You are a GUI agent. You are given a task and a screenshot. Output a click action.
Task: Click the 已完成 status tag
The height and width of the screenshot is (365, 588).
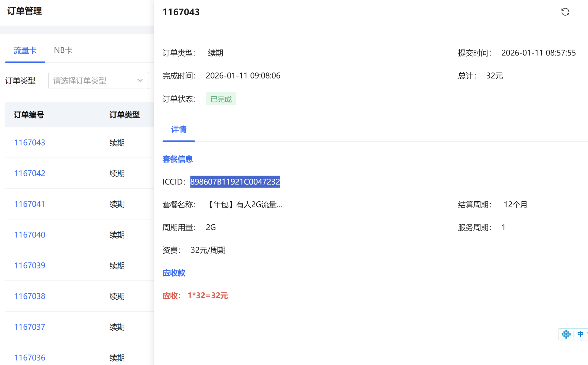(x=221, y=99)
